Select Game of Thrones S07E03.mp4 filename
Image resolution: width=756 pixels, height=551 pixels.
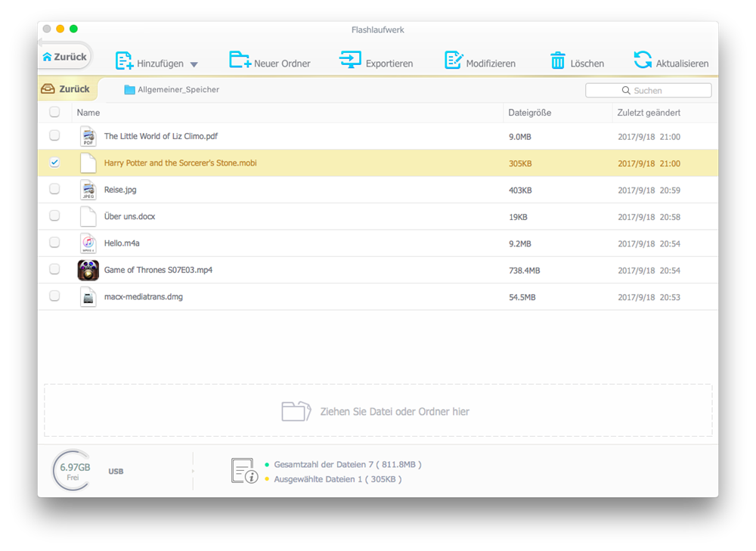click(x=158, y=270)
